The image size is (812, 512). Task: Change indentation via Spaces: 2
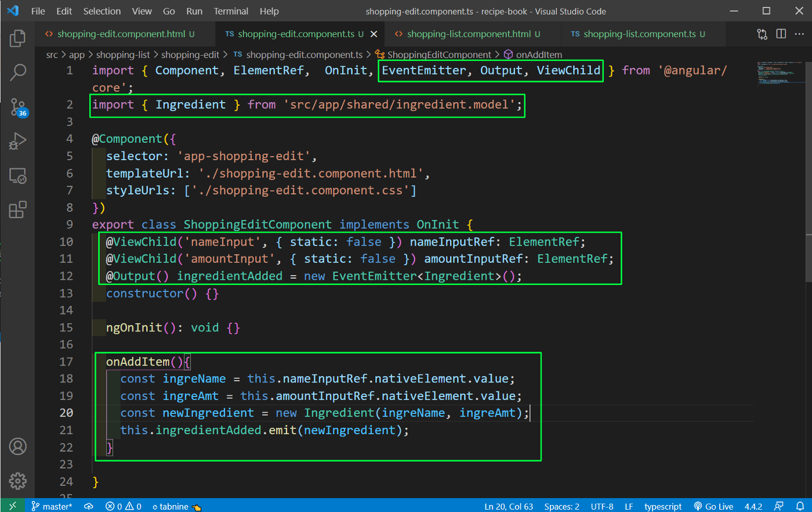(x=561, y=506)
